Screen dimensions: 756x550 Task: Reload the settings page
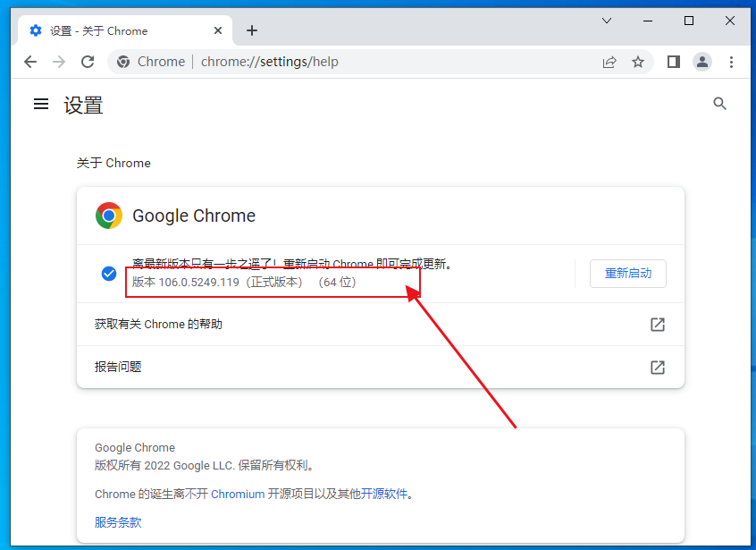click(x=88, y=62)
